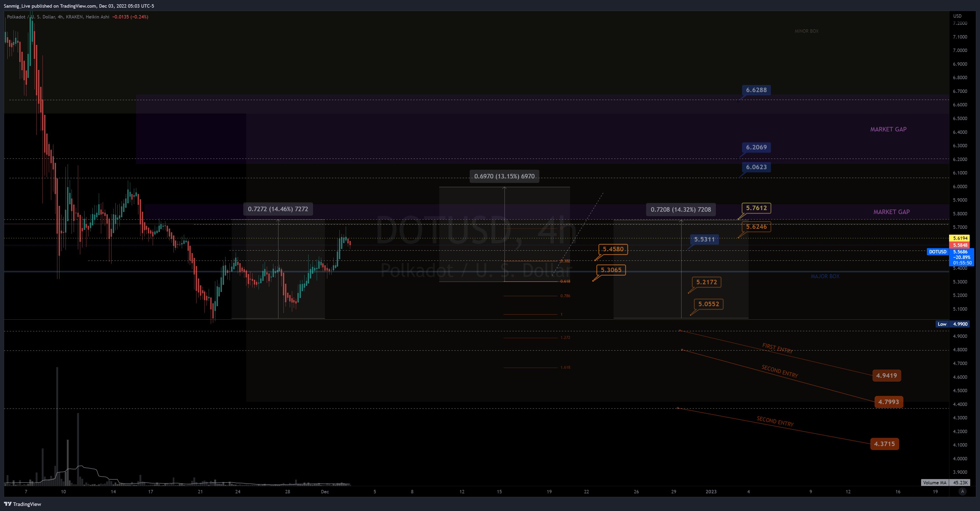Image resolution: width=980 pixels, height=511 pixels.
Task: Select the 0.6970 (13.15%) measurement label
Action: coord(504,176)
